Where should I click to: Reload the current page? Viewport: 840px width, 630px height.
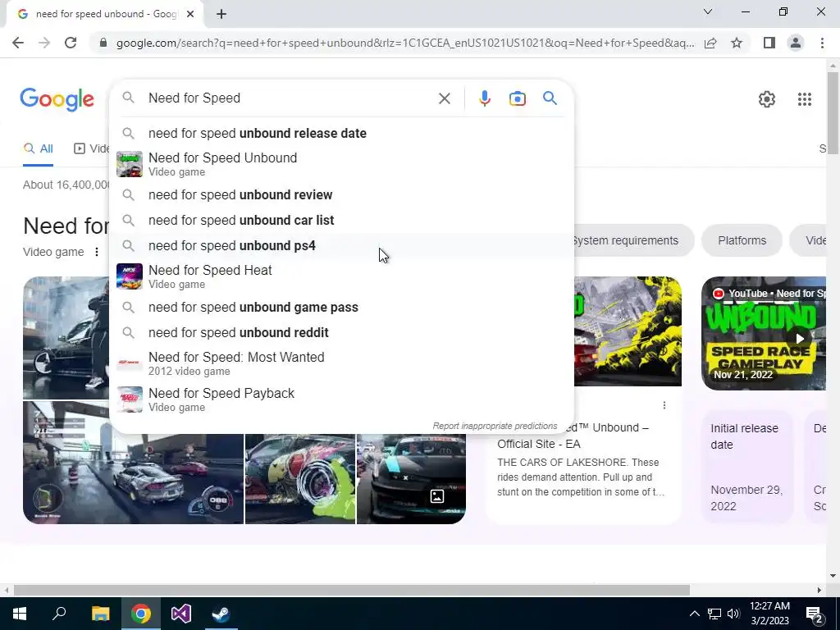pyautogui.click(x=71, y=43)
